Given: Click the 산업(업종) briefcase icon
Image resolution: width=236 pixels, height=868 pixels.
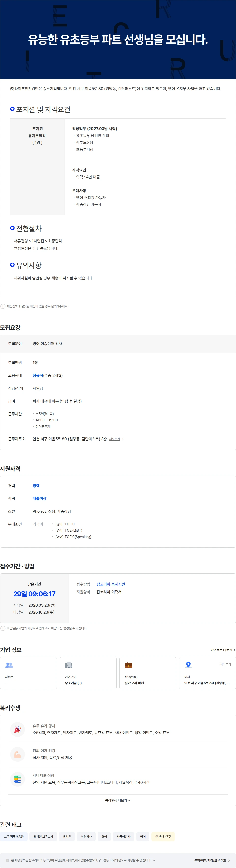Looking at the screenshot, I should (x=128, y=665).
